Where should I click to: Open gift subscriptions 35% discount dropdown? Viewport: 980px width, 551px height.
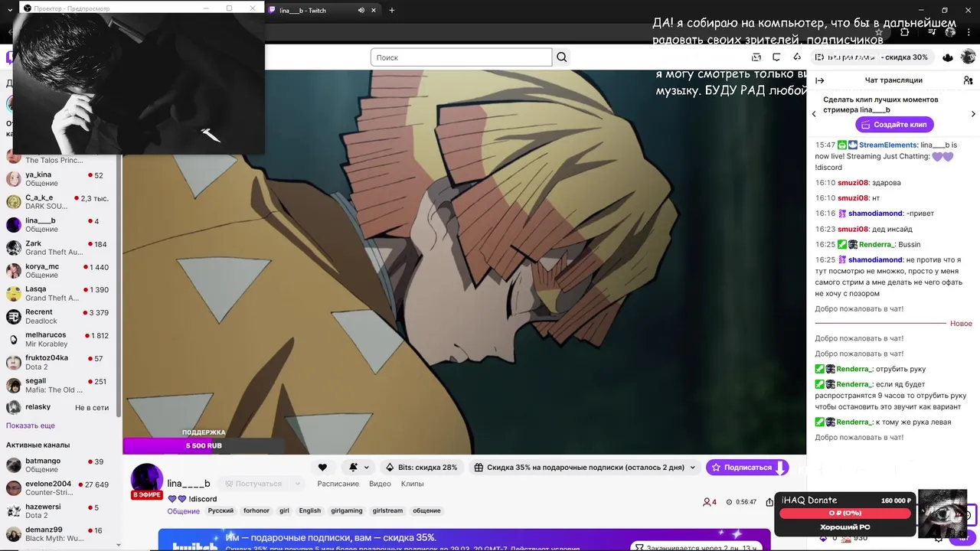[x=586, y=468]
